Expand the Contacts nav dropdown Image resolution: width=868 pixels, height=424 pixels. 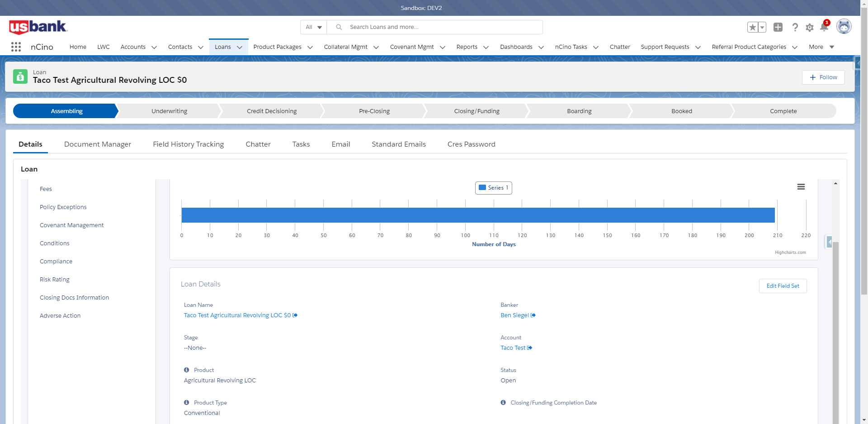[201, 47]
